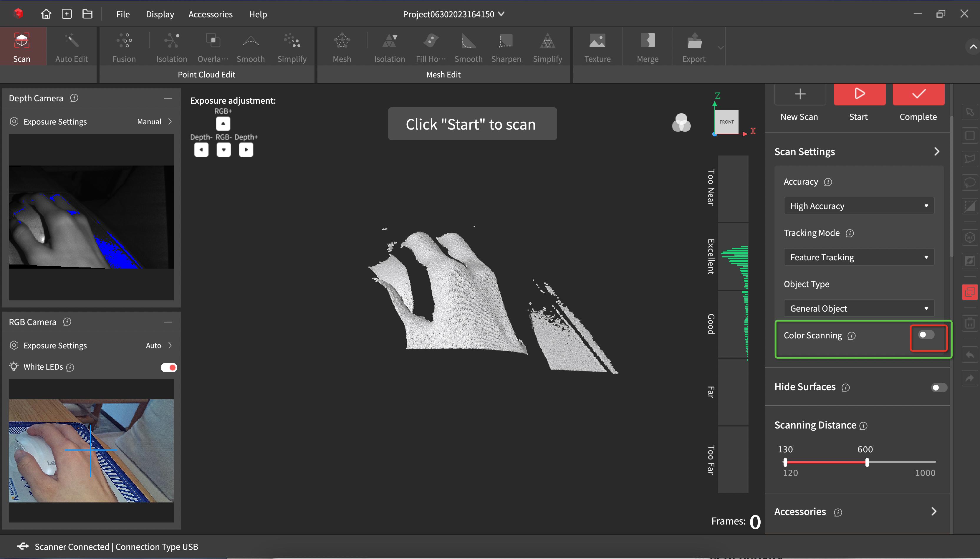Open the Accuracy dropdown showing High Accuracy
This screenshot has height=559, width=980.
point(858,206)
